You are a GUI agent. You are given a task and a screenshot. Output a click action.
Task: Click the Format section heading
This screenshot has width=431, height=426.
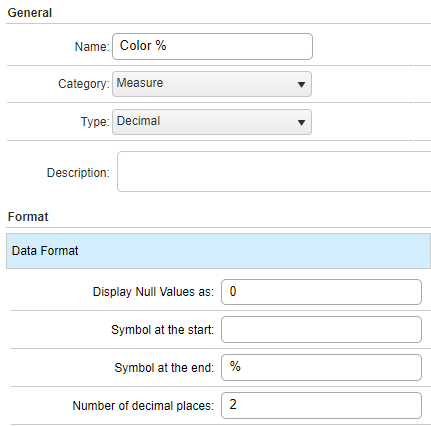[28, 217]
